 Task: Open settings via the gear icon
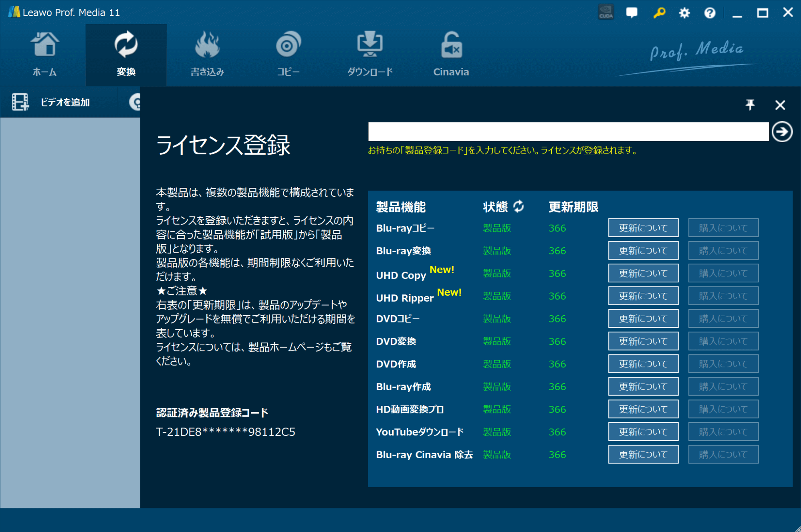pyautogui.click(x=684, y=13)
